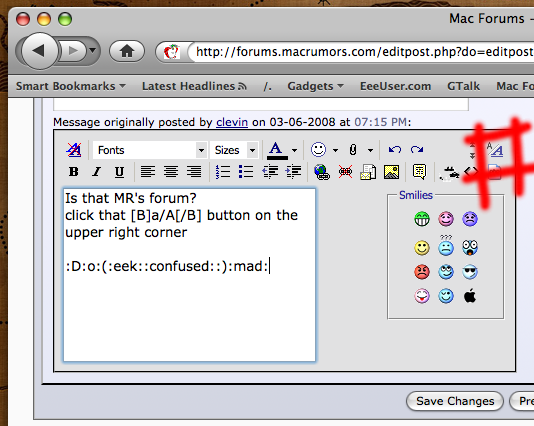Click the Save Changes button

coord(455,401)
